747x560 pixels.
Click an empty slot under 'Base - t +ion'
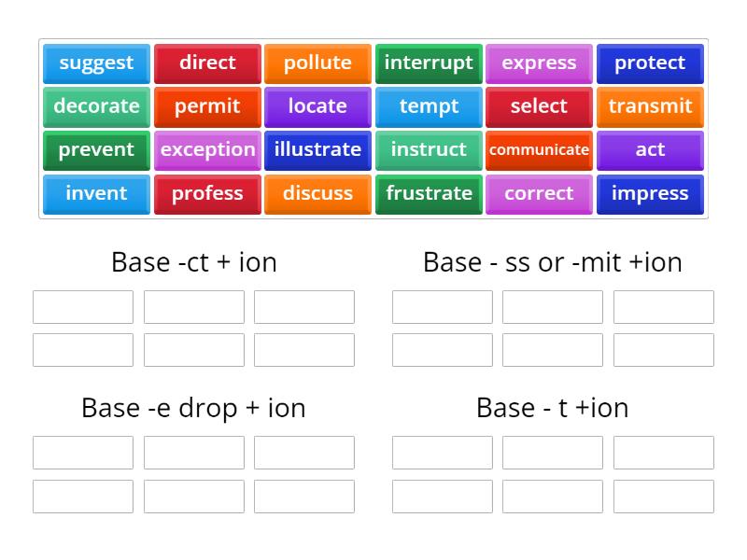tap(442, 452)
